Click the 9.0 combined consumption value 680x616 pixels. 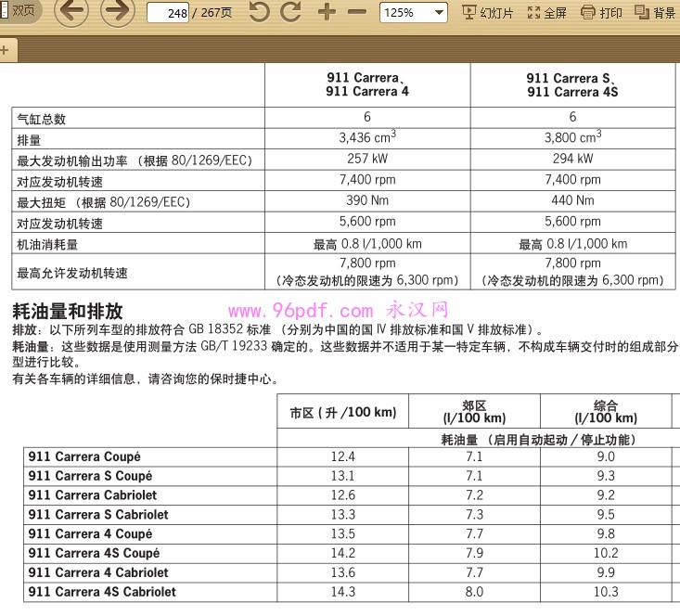click(606, 456)
